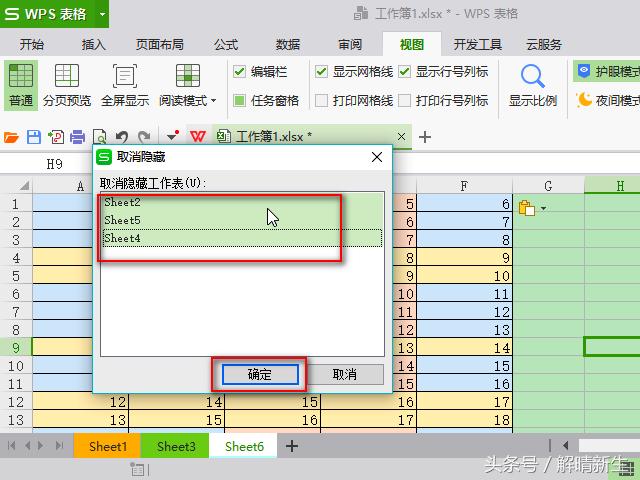Image resolution: width=640 pixels, height=480 pixels.
Task: Click the horizontal scrollbar left arrow
Action: (x=565, y=445)
